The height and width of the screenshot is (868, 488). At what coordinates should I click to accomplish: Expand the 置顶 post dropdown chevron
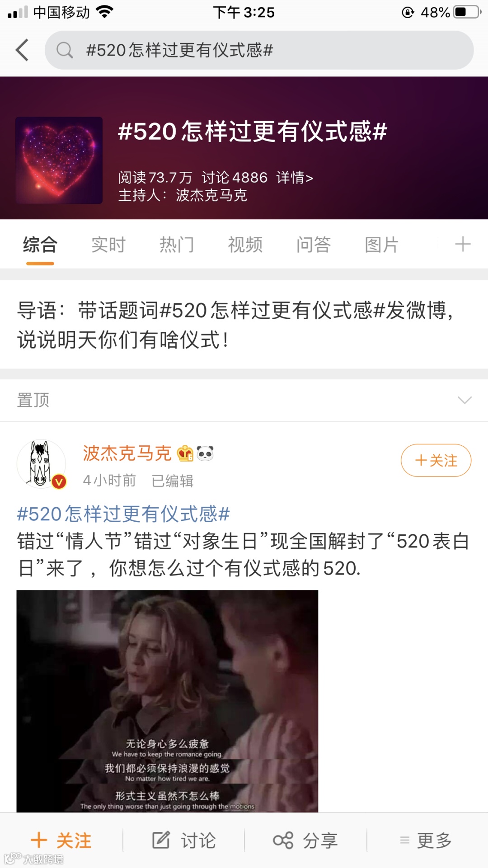coord(465,400)
